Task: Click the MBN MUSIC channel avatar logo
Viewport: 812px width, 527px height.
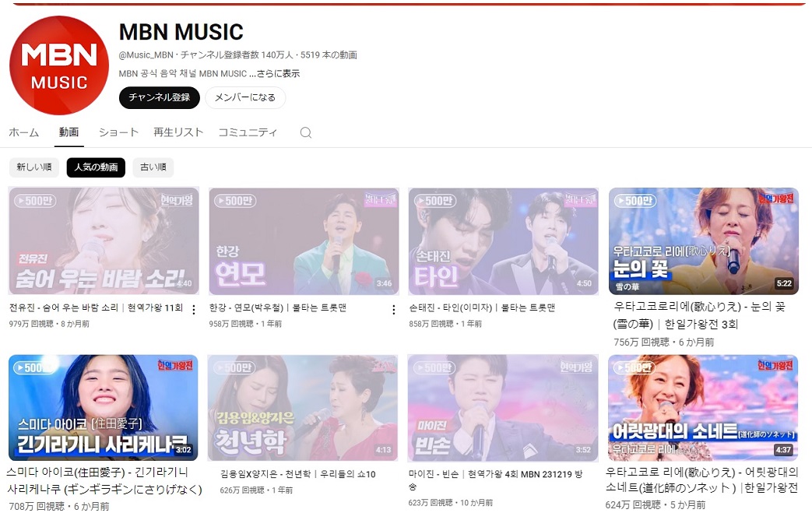Action: (58, 65)
